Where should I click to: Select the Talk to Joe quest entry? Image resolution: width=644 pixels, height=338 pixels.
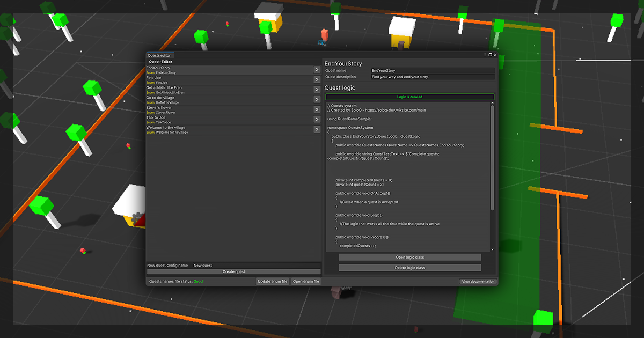(x=225, y=119)
